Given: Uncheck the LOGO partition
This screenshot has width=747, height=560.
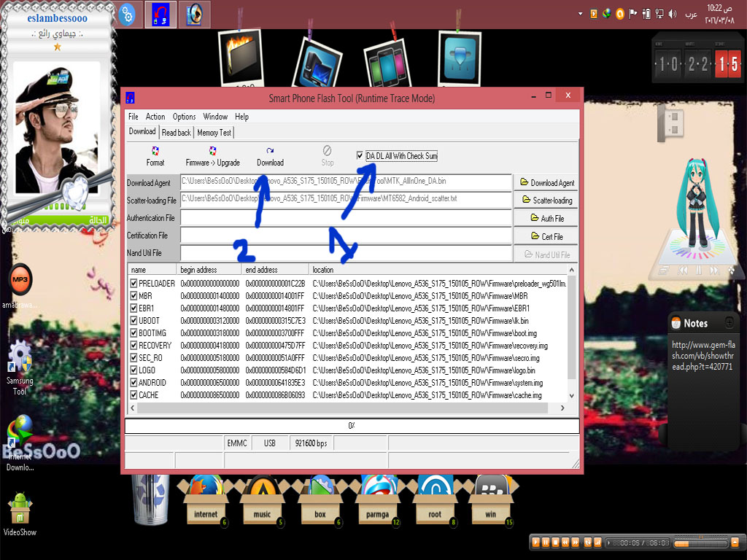Looking at the screenshot, I should (x=134, y=370).
